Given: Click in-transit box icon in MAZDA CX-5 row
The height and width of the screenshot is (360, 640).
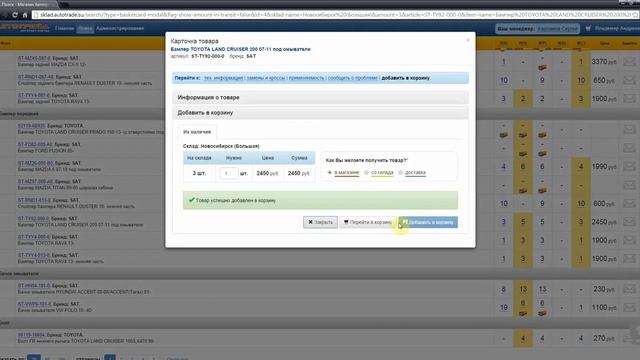Looking at the screenshot, I should pos(542,67).
